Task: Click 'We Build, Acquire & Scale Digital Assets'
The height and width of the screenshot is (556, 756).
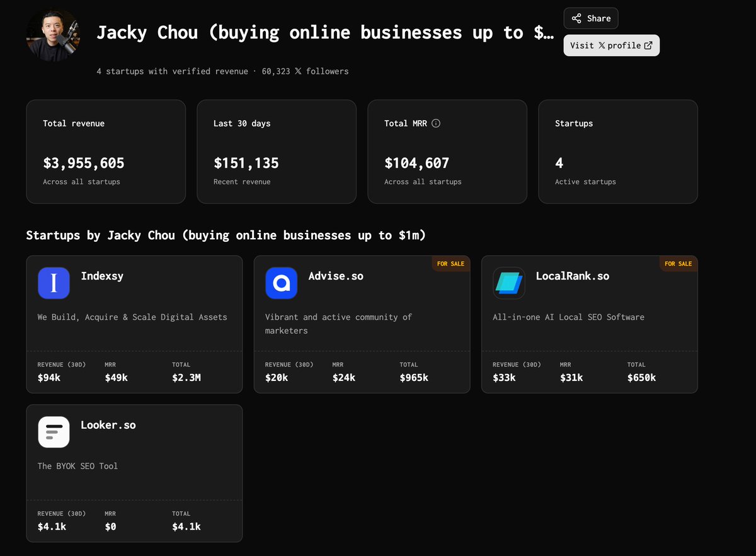Action: click(x=132, y=317)
